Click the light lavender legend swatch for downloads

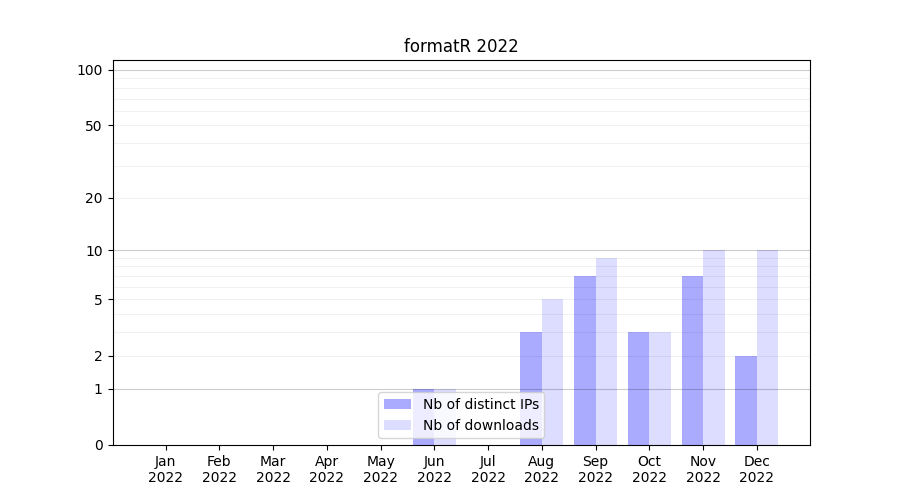pos(397,425)
